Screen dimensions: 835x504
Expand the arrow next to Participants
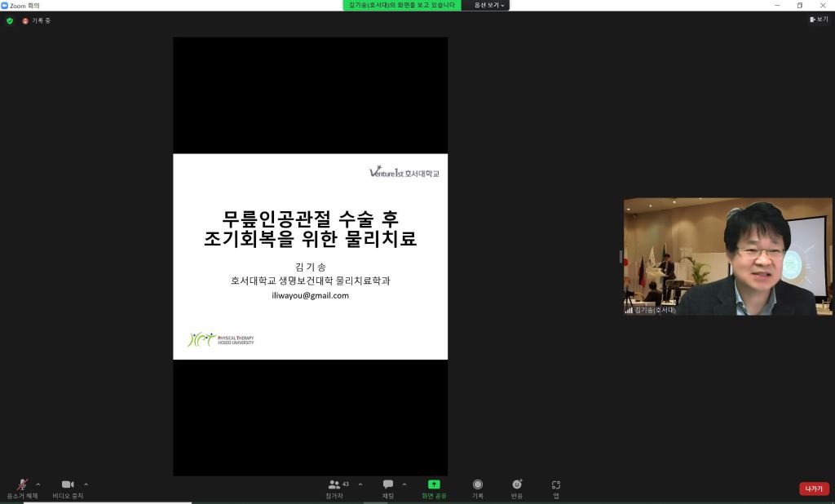(360, 484)
